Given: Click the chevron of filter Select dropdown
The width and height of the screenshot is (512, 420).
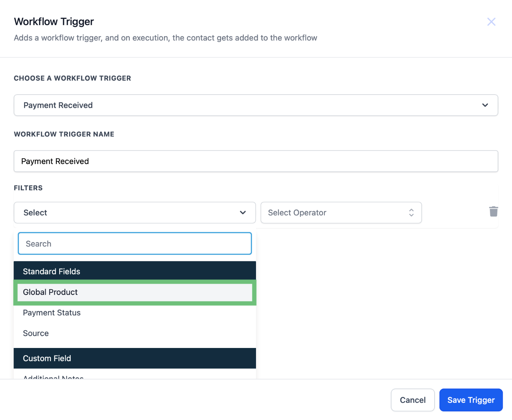Looking at the screenshot, I should pyautogui.click(x=243, y=213).
